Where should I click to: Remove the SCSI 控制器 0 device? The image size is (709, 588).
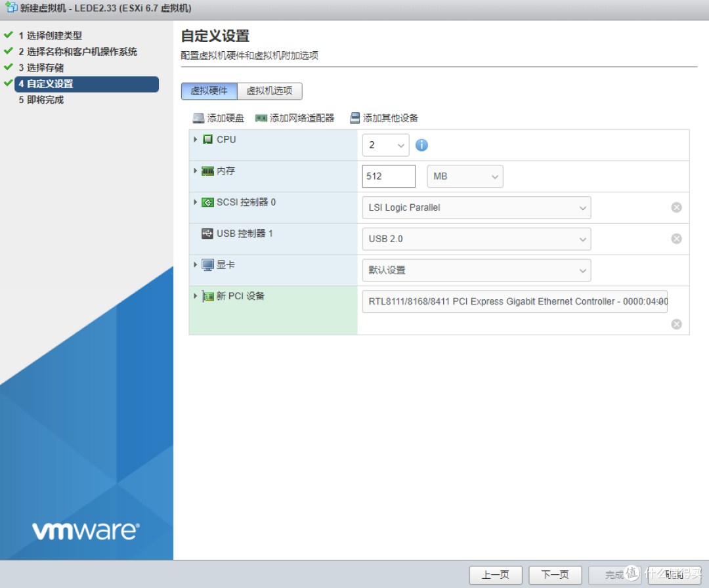coord(676,207)
